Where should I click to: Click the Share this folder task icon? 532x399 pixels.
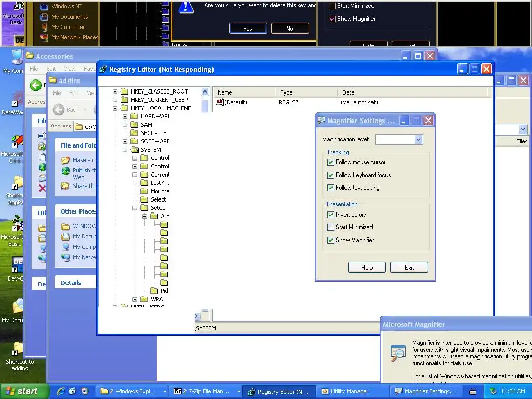coord(65,186)
